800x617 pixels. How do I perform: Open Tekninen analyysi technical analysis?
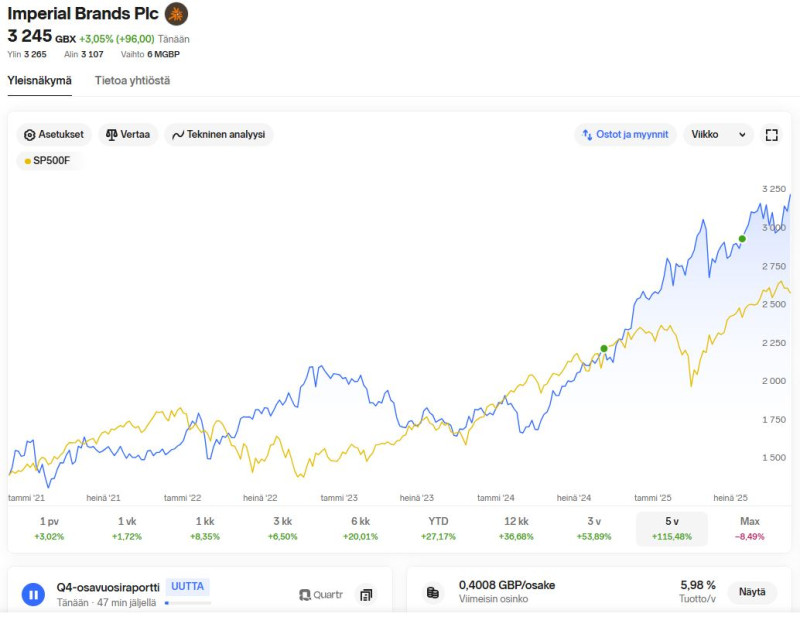click(218, 135)
